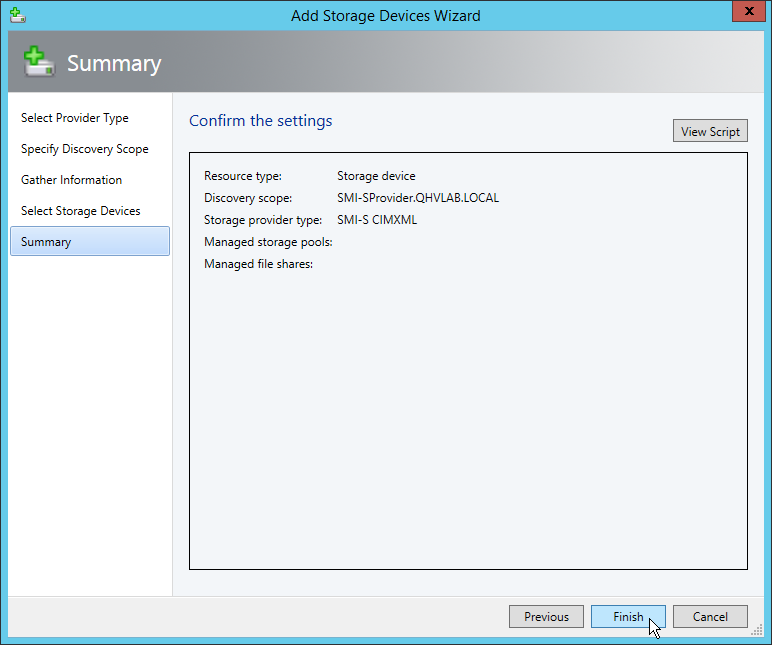Click the View Script button
Viewport: 772px width, 645px height.
coord(710,131)
